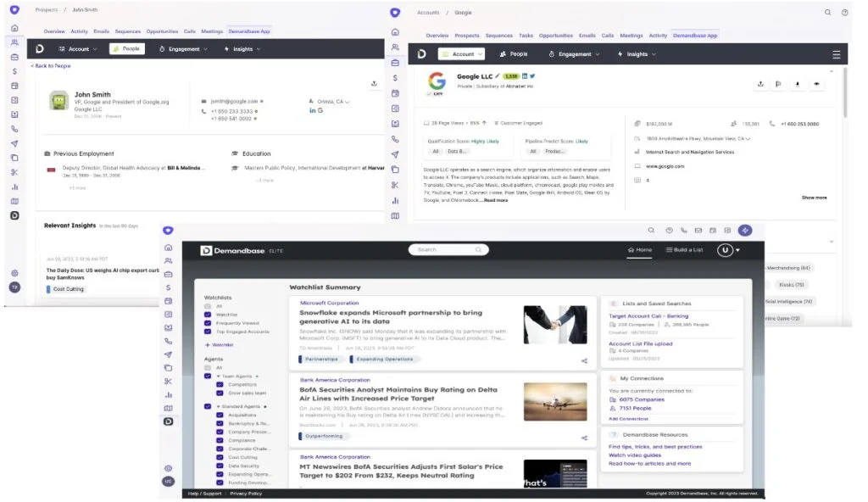Open Insights dropdown in Google window
This screenshot has width=868, height=502.
pos(637,54)
